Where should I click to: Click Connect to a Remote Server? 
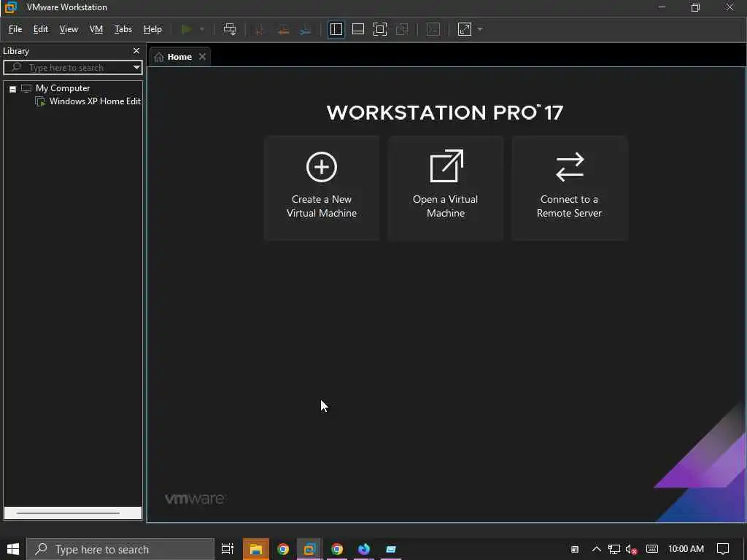click(x=569, y=188)
